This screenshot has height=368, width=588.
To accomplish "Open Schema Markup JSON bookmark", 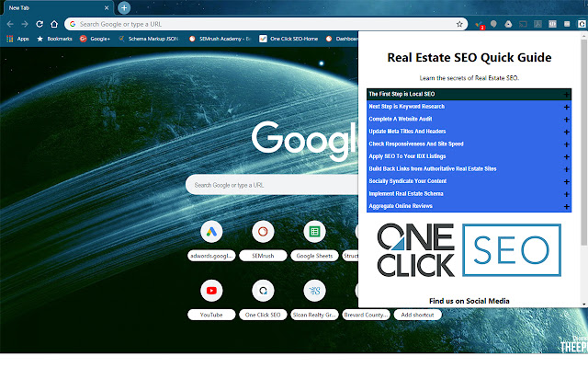I will [x=149, y=39].
